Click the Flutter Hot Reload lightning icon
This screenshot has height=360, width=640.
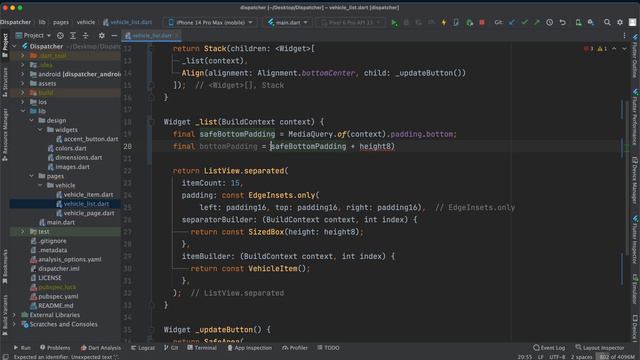[x=444, y=22]
